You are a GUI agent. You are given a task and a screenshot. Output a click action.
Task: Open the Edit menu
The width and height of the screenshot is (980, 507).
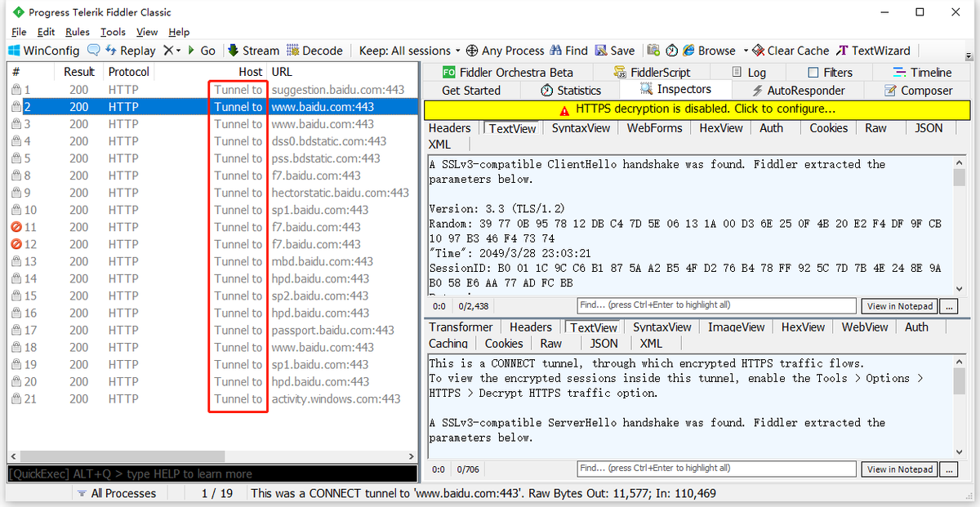tap(46, 32)
